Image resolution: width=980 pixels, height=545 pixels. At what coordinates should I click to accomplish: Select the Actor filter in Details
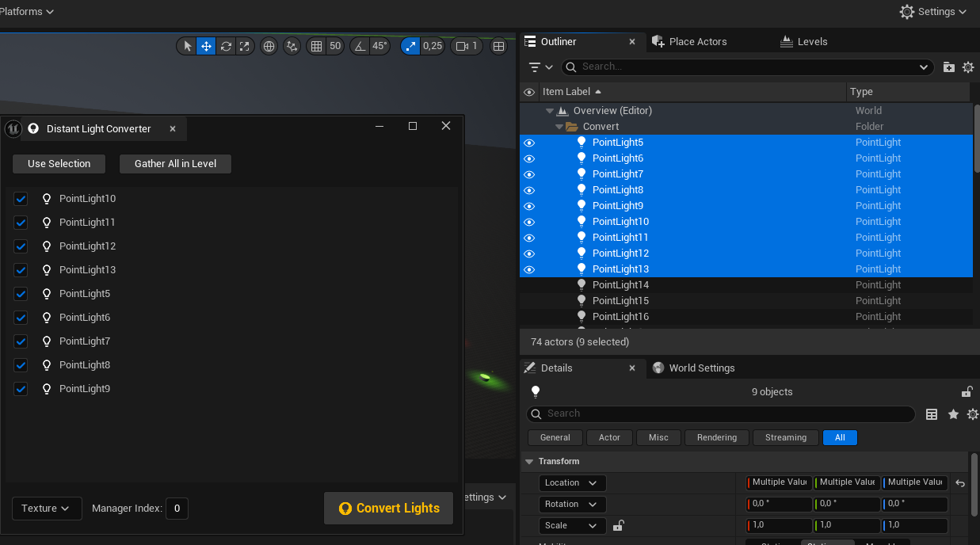[609, 437]
